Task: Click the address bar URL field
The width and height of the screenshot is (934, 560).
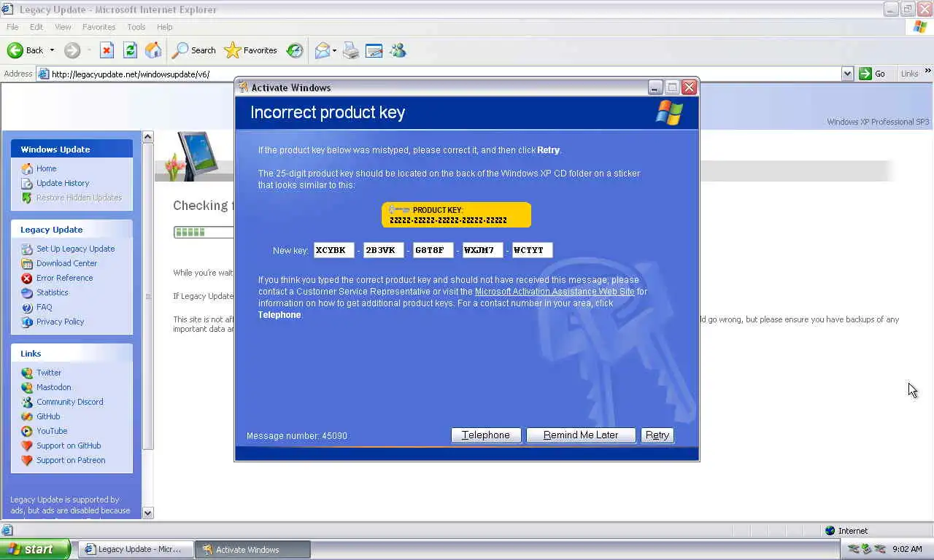Action: click(445, 74)
